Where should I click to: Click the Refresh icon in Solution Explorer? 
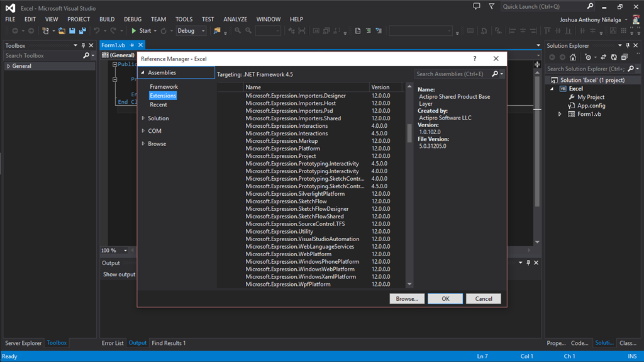[x=614, y=57]
